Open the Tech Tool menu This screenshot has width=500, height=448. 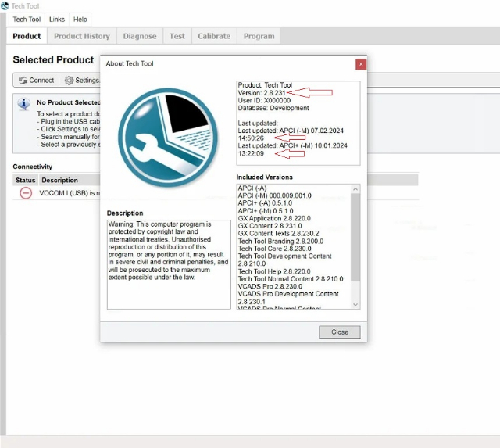[x=27, y=20]
